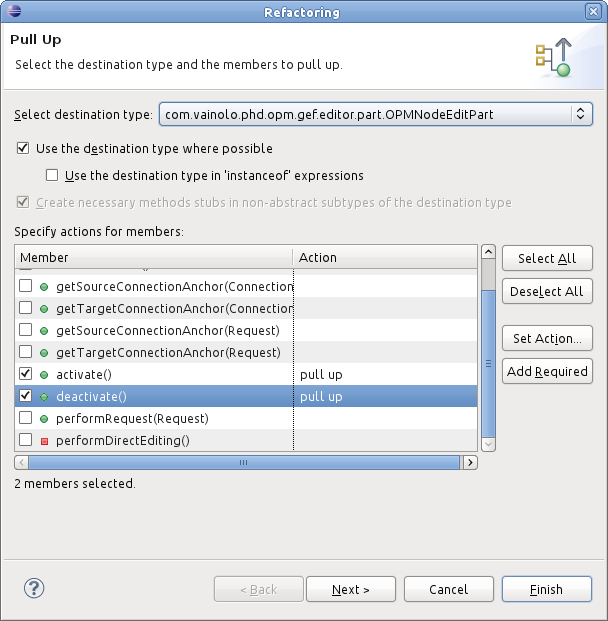Click the Add Required button
608x621 pixels.
[547, 371]
